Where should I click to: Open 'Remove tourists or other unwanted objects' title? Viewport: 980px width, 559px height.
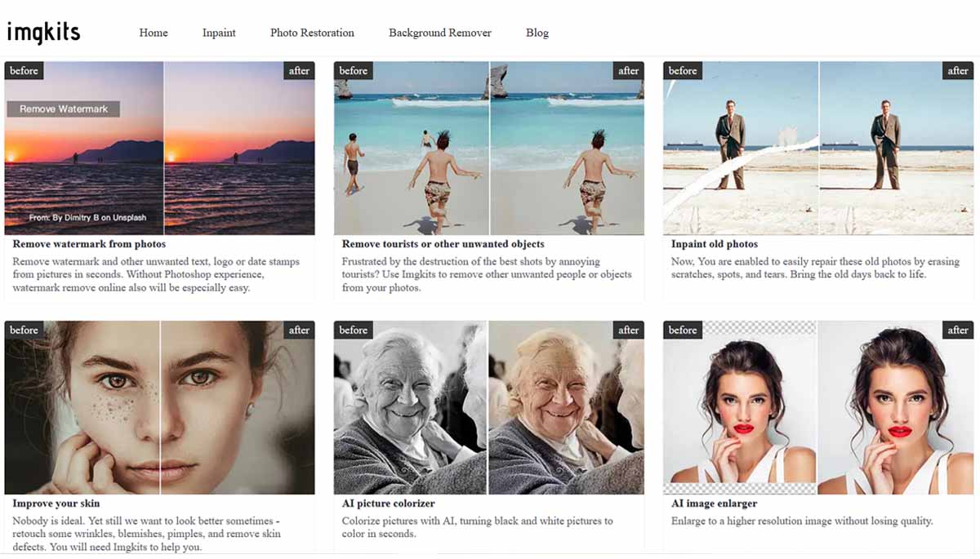point(443,244)
